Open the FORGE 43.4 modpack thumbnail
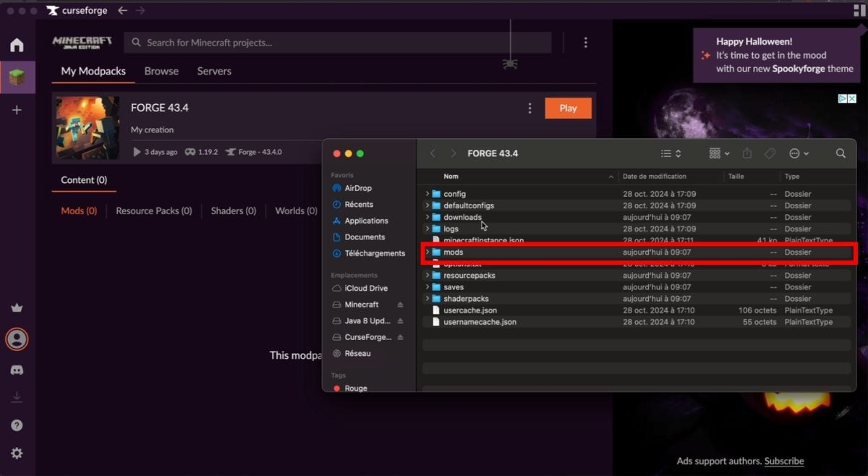 tap(88, 128)
